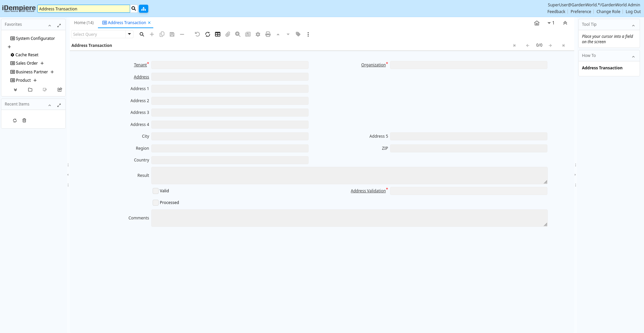The image size is (644, 333).
Task: Click the Process gear toolbar icon
Action: 258,35
